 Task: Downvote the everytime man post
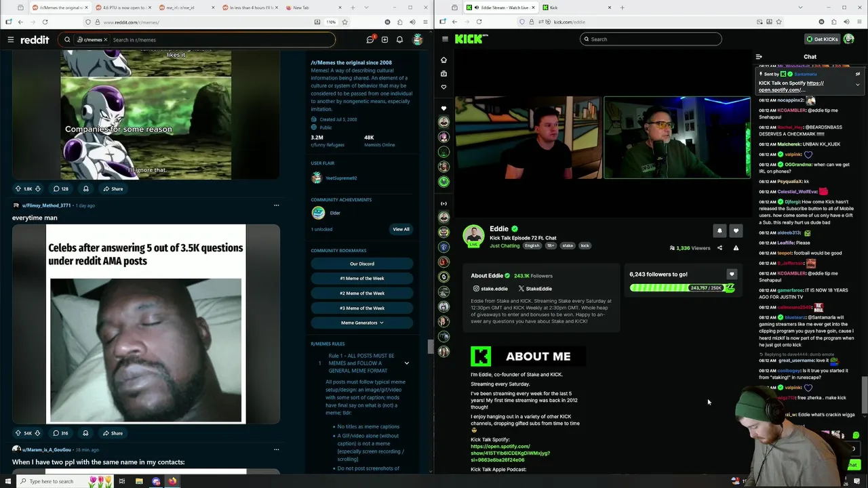click(38, 433)
